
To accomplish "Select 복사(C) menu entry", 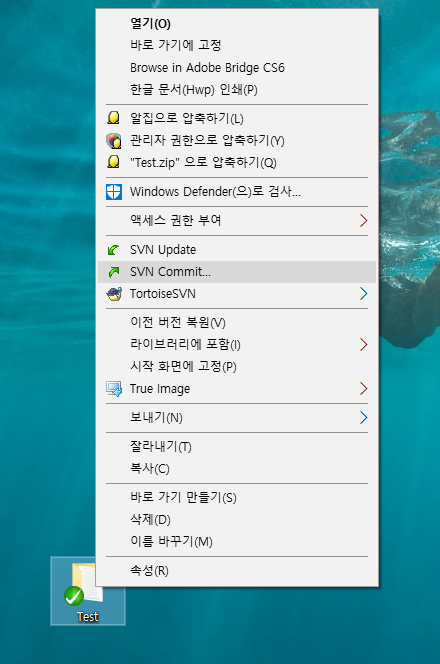I will [x=237, y=469].
